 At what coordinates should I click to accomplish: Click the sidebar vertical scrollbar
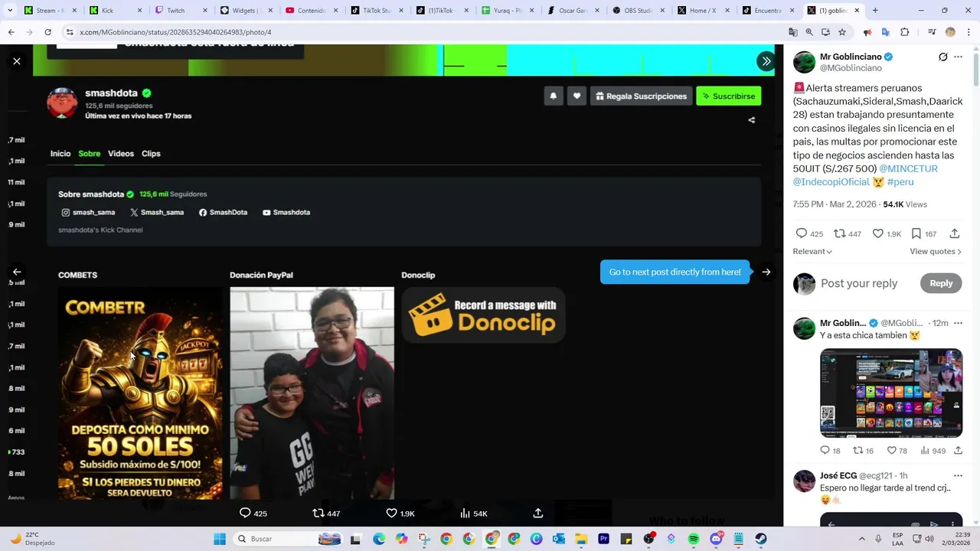976,285
